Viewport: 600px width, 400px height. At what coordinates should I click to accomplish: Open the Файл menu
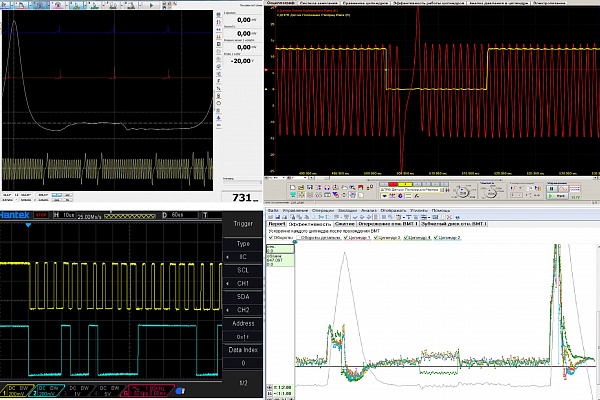pos(273,211)
